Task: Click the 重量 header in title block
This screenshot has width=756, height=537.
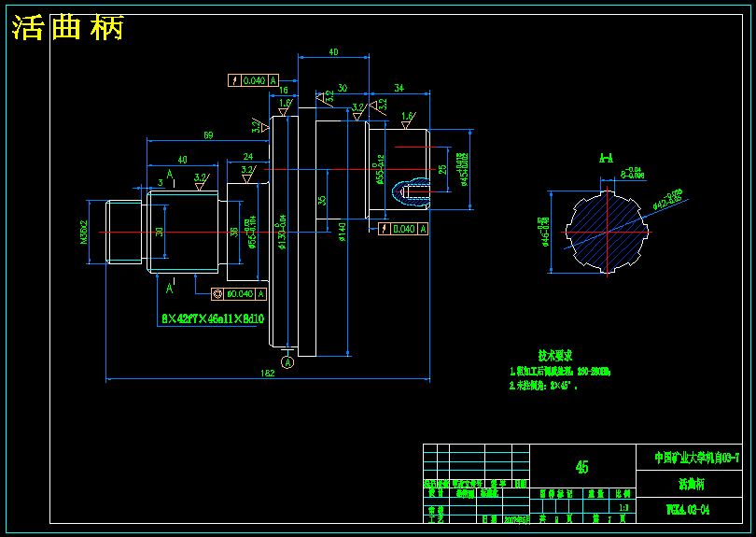Action: (595, 494)
